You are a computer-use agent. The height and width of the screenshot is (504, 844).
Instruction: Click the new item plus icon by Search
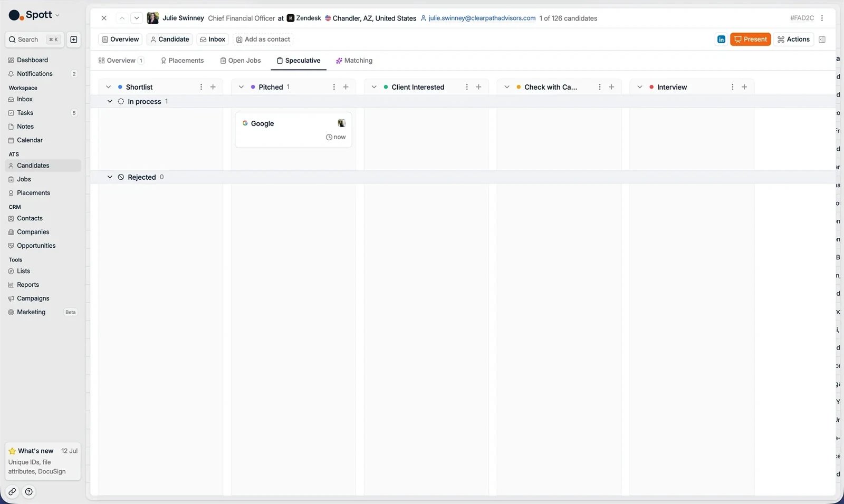[x=74, y=40]
